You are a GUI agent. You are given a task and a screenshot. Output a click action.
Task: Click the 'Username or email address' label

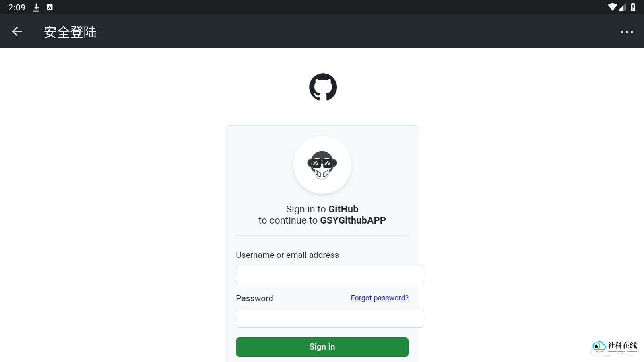[x=287, y=255]
